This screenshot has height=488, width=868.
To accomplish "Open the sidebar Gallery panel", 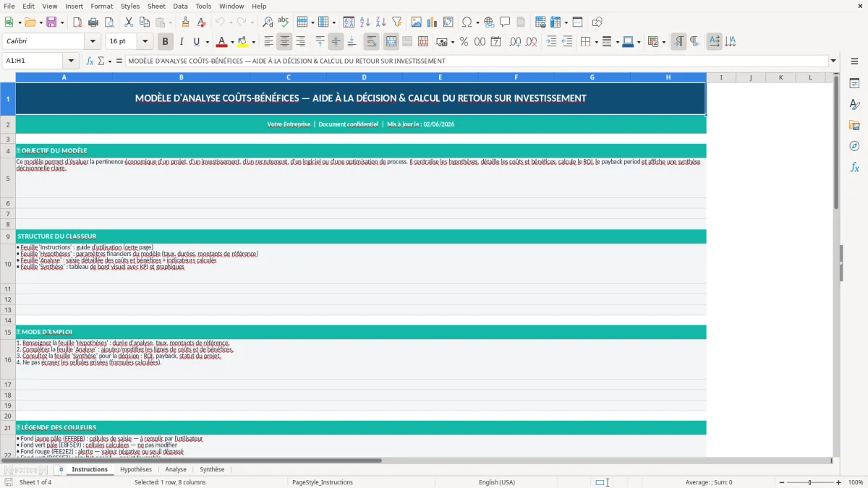I will [x=854, y=126].
